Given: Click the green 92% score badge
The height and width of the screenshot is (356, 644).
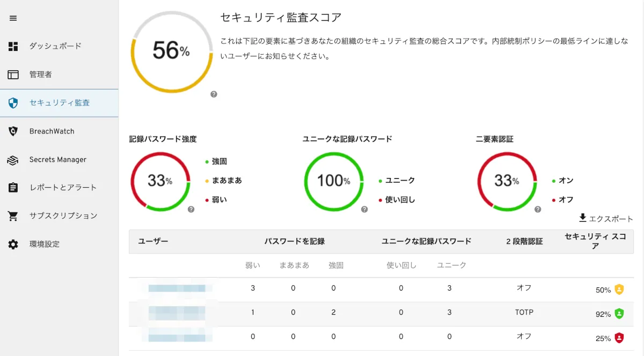Looking at the screenshot, I should 619,314.
